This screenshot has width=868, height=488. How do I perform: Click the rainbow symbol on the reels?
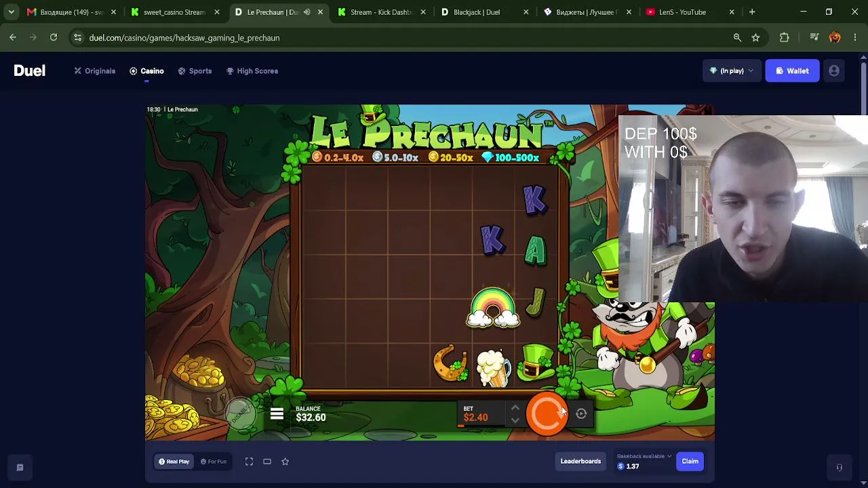[x=493, y=308]
